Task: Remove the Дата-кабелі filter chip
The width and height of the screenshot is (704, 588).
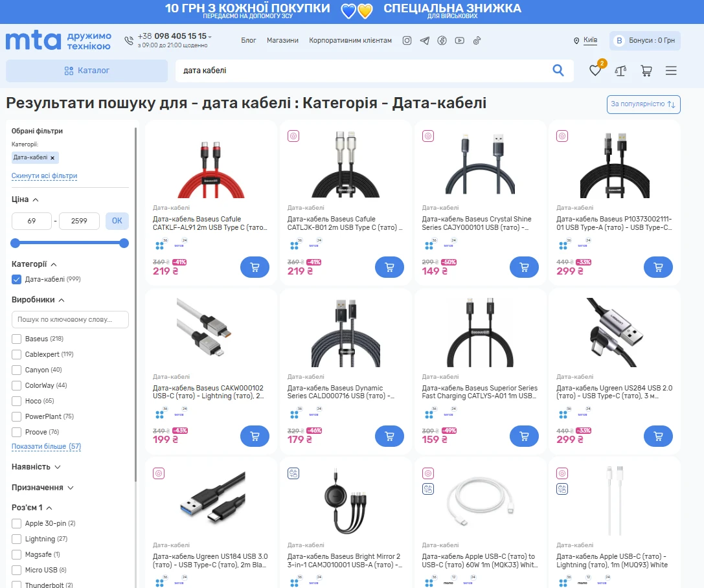Action: [x=52, y=157]
